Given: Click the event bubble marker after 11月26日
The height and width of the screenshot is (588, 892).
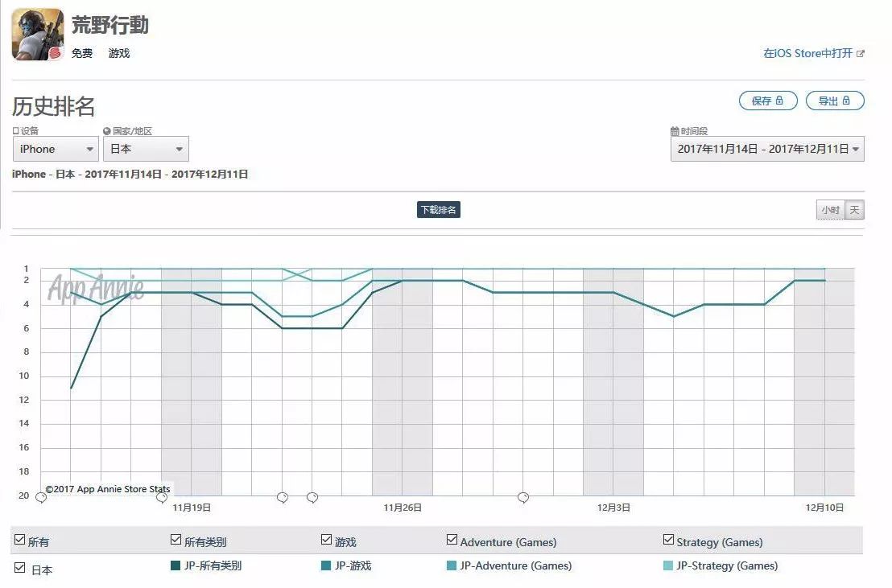Looking at the screenshot, I should (x=523, y=498).
